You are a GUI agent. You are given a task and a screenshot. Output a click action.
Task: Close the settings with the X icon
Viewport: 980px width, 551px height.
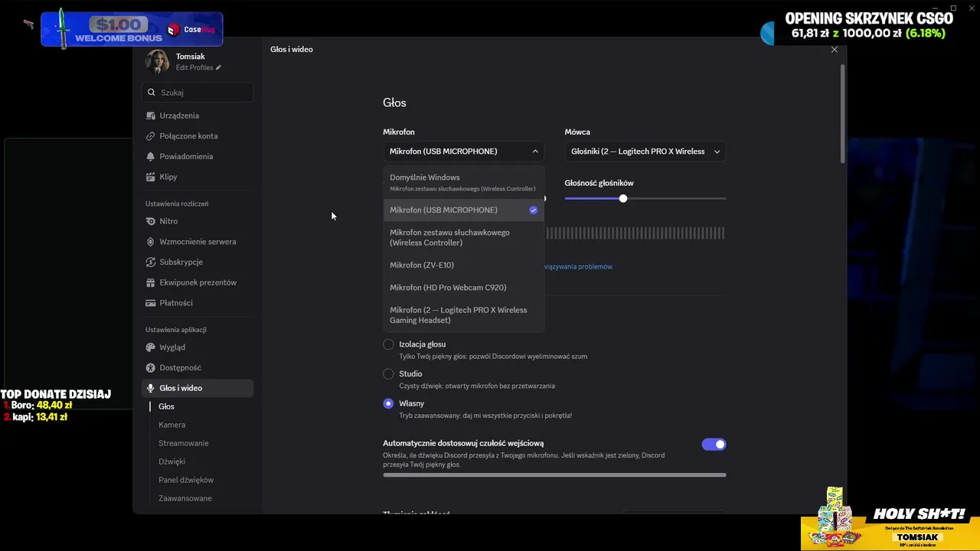point(835,50)
